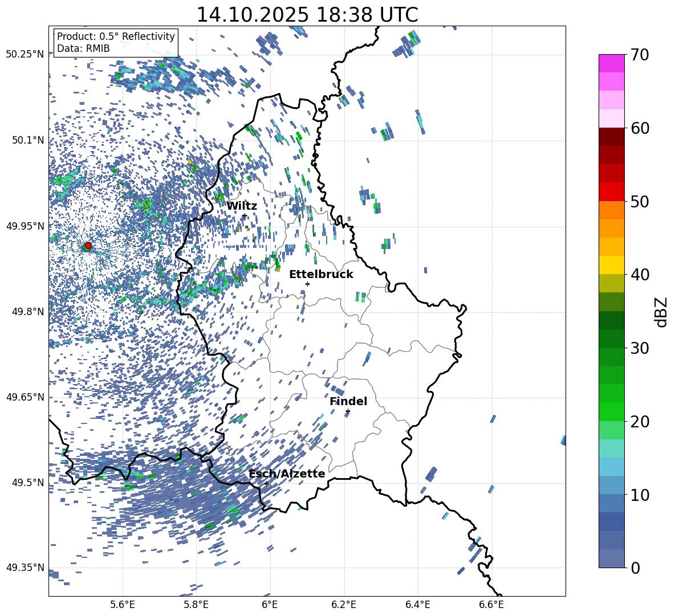Click the 14.10.2025 18:38 UTC title
This screenshot has height=616, width=675.
click(x=307, y=15)
